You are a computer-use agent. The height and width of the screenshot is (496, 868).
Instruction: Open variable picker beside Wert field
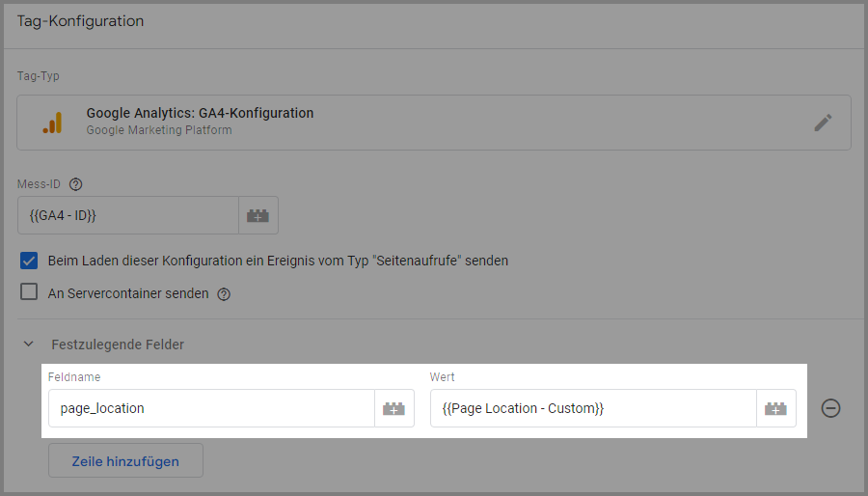776,408
